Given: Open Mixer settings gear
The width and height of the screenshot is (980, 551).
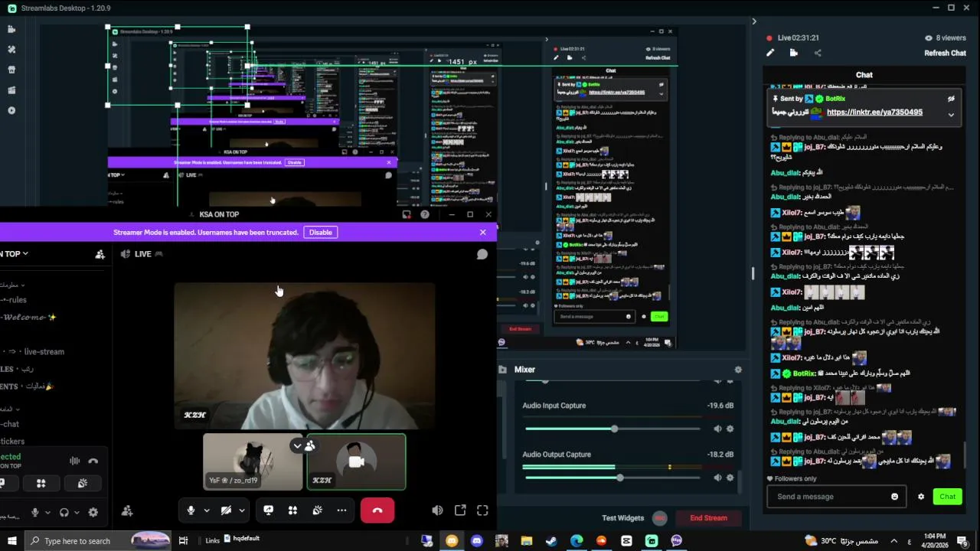Looking at the screenshot, I should (738, 370).
